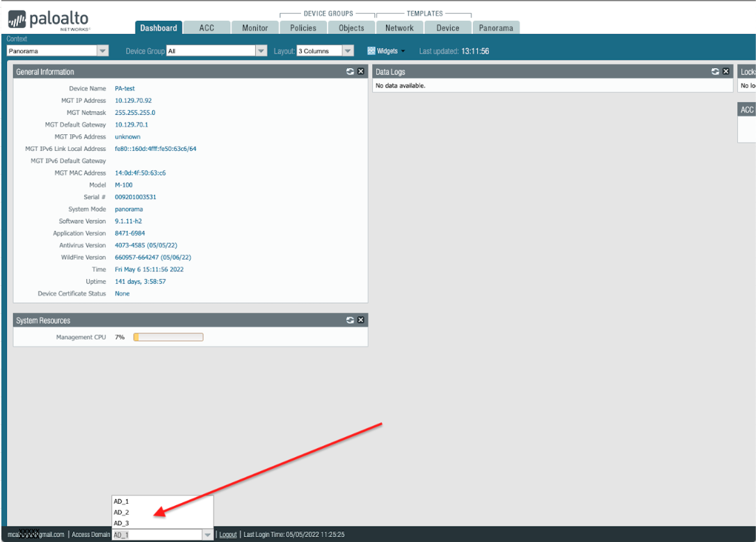Refresh the System Resources widget
The width and height of the screenshot is (756, 542).
[x=350, y=320]
